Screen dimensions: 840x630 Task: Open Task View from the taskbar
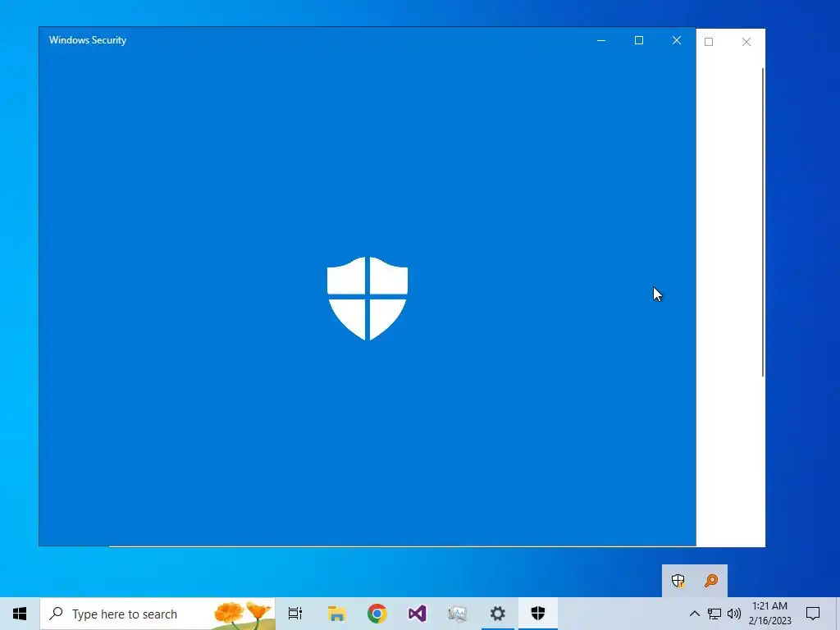(x=295, y=614)
